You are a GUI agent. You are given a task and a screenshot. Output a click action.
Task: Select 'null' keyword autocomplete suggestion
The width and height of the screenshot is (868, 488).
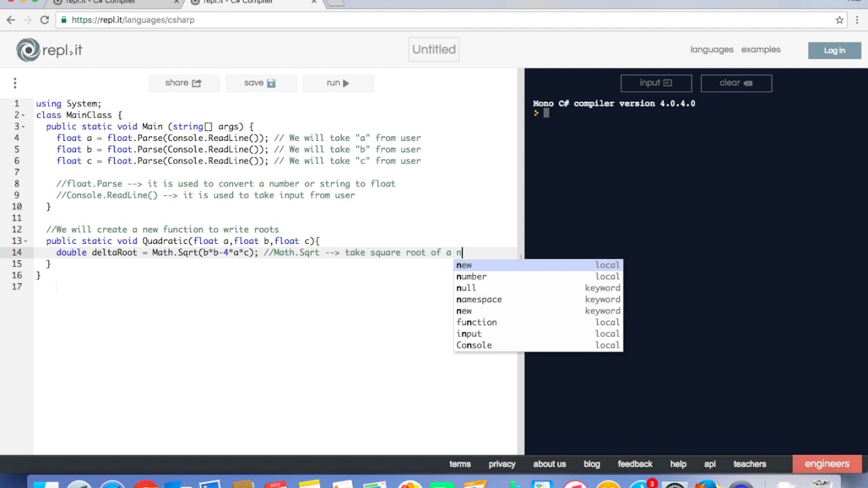point(538,288)
